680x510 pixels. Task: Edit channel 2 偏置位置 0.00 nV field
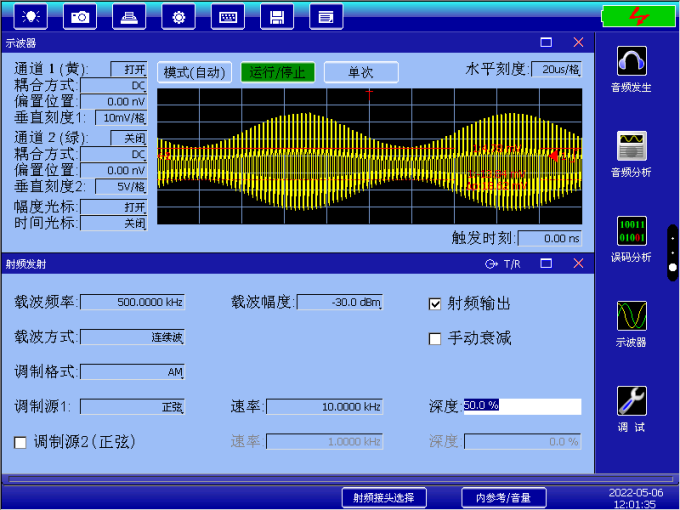click(114, 170)
